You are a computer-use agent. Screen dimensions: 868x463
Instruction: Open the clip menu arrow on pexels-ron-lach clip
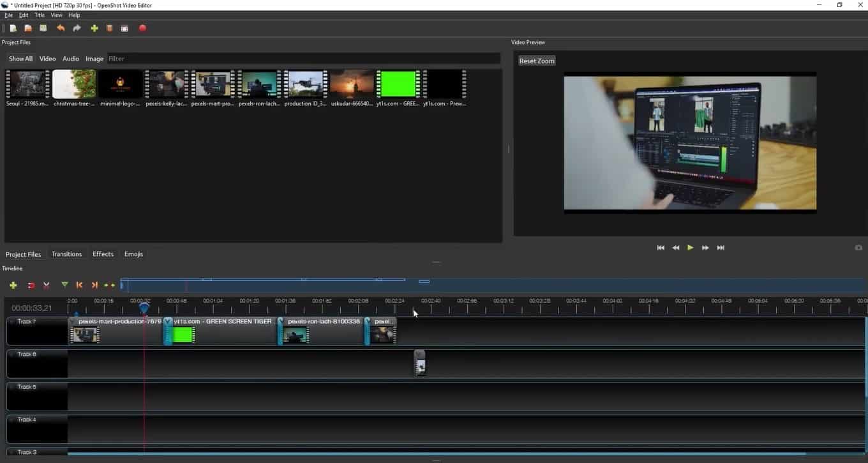coord(281,322)
